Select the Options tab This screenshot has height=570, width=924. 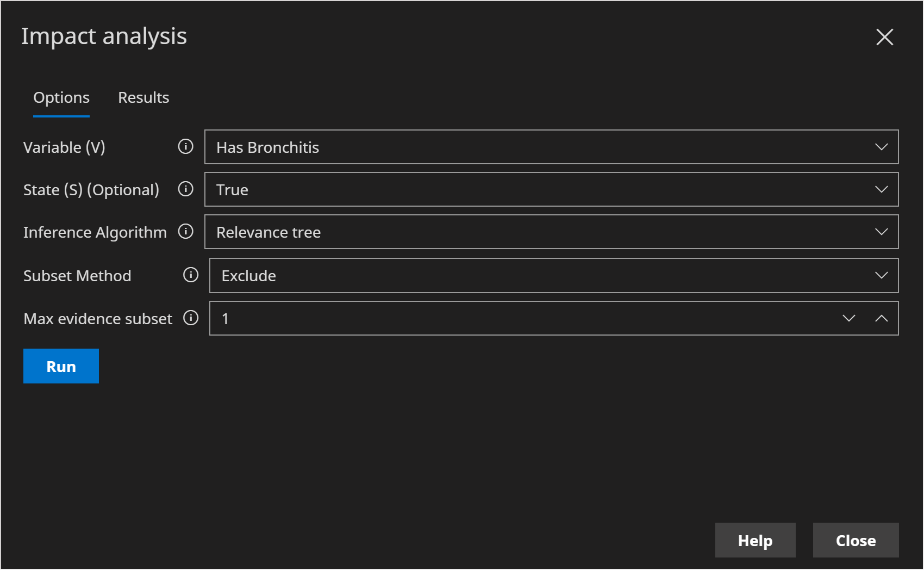pyautogui.click(x=61, y=97)
